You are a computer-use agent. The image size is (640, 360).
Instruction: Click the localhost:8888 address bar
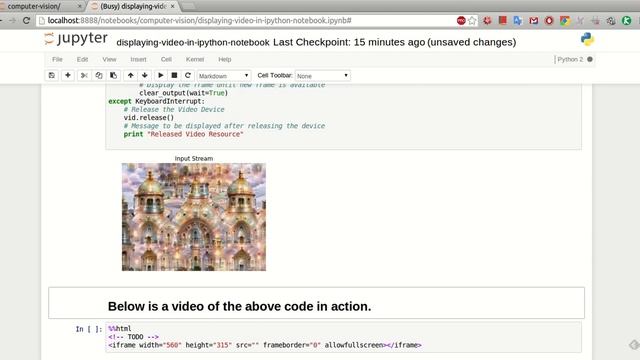click(x=245, y=20)
